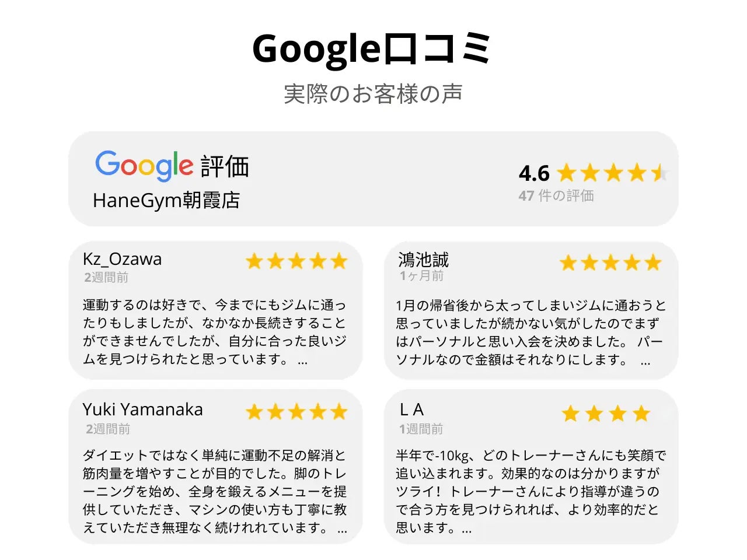Select reviewer name 鴻池誠
This screenshot has width=747, height=560.
click(x=424, y=259)
